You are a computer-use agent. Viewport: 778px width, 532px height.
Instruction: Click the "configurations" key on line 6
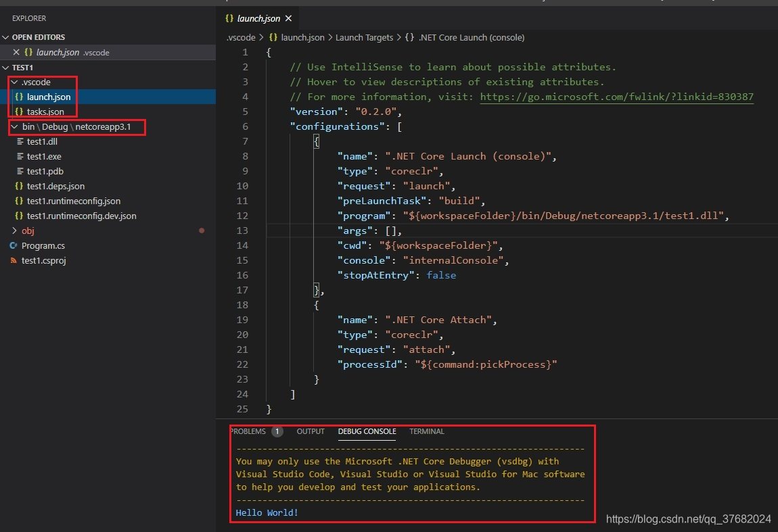click(x=338, y=126)
